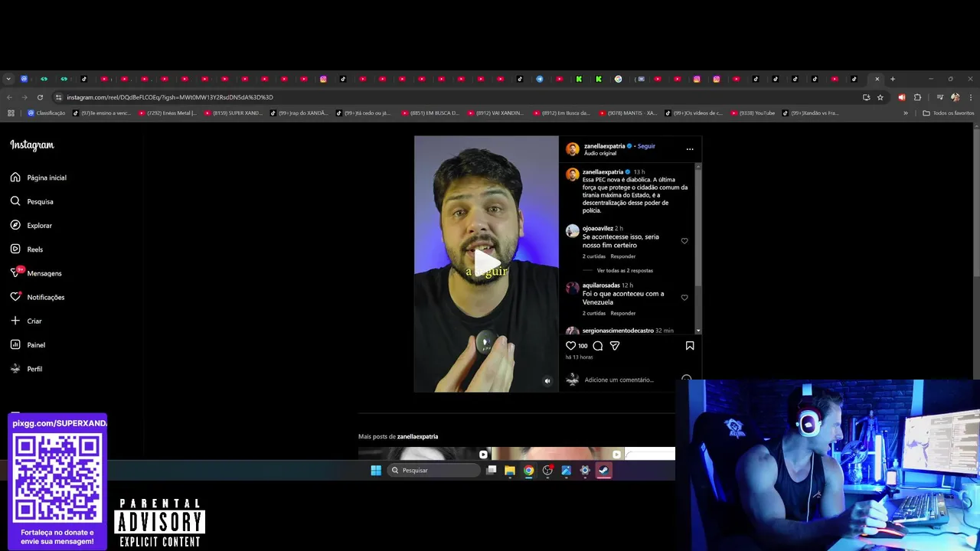Screen dimensions: 980x551
Task: Open the Chrome extensions puzzle icon
Action: tap(917, 97)
